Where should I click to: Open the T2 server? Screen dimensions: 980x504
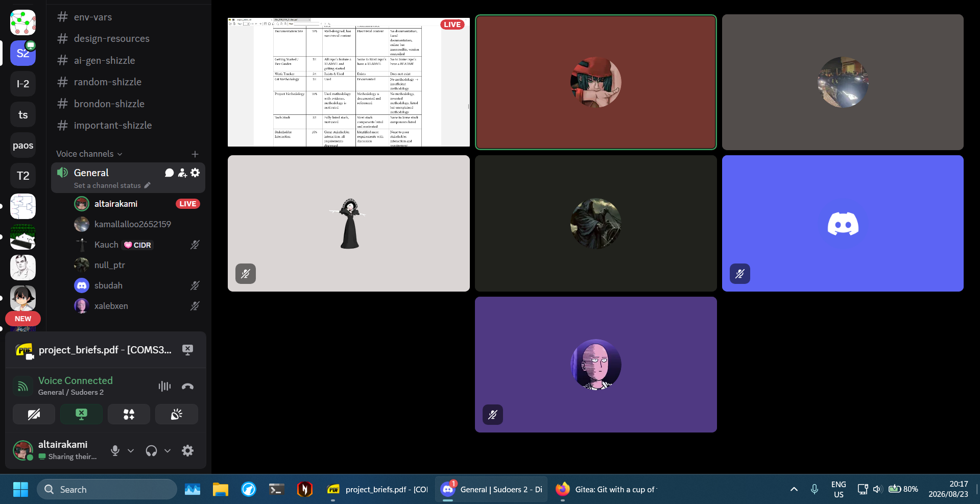(x=23, y=176)
